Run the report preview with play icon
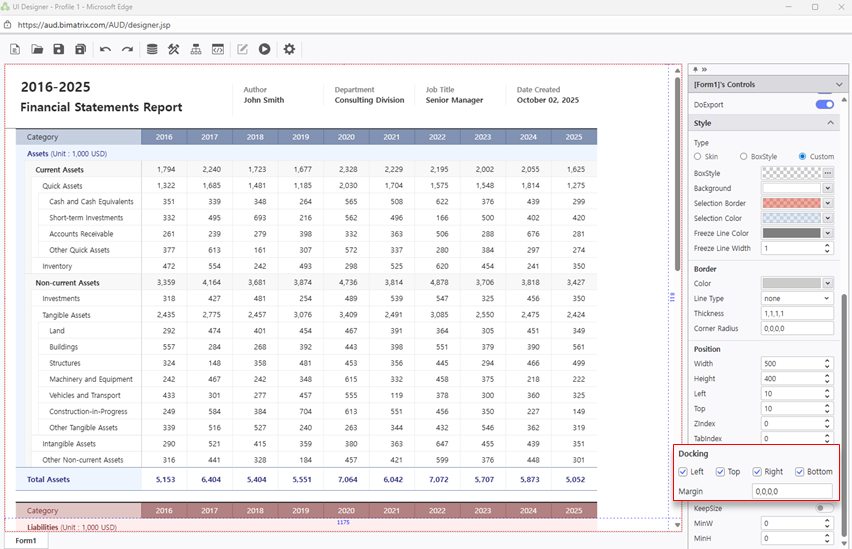Viewport: 852px width, 549px height. pyautogui.click(x=265, y=49)
